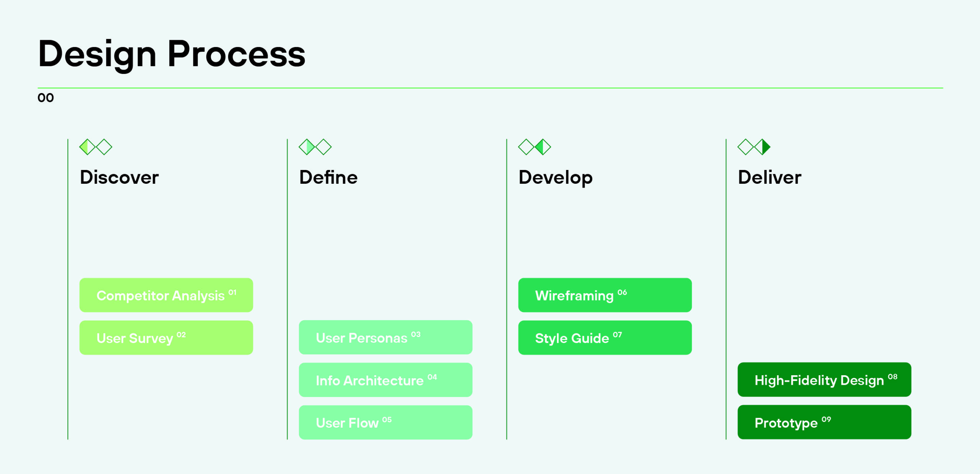
Task: Open the Info Architecture 04 card
Action: click(x=385, y=380)
